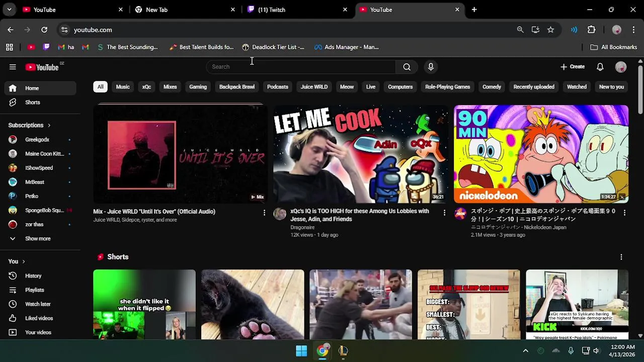The width and height of the screenshot is (644, 362).
Task: Open the Greekgodx subscription
Action: click(40, 139)
